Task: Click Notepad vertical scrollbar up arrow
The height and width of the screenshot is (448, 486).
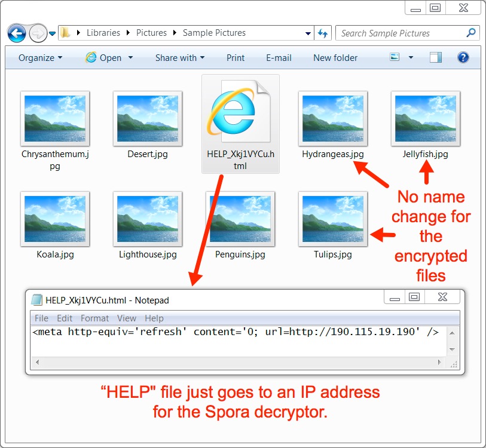Action: point(452,333)
